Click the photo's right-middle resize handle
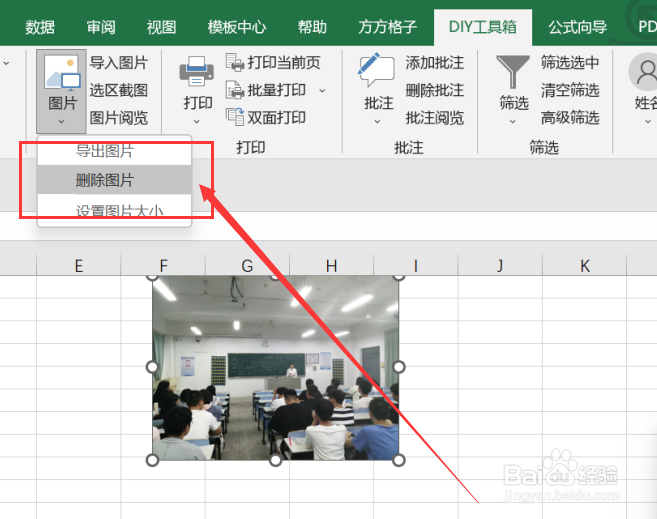 (x=399, y=367)
